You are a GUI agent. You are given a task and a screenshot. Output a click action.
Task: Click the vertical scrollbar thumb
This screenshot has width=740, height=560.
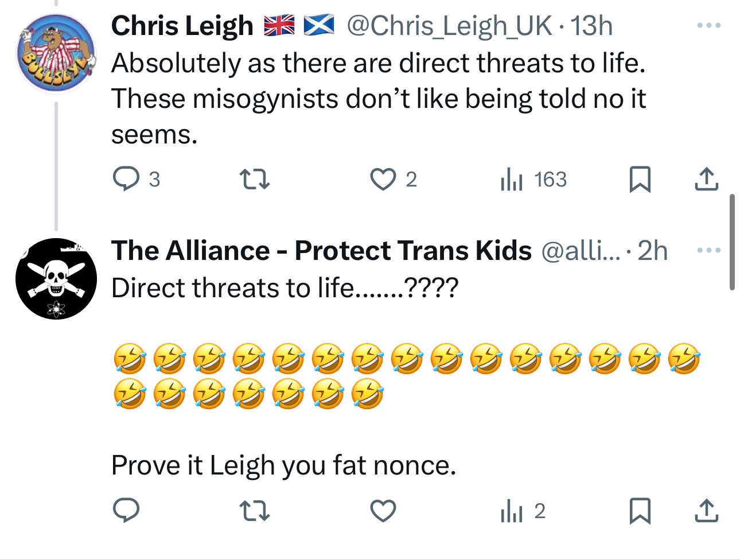pyautogui.click(x=732, y=242)
